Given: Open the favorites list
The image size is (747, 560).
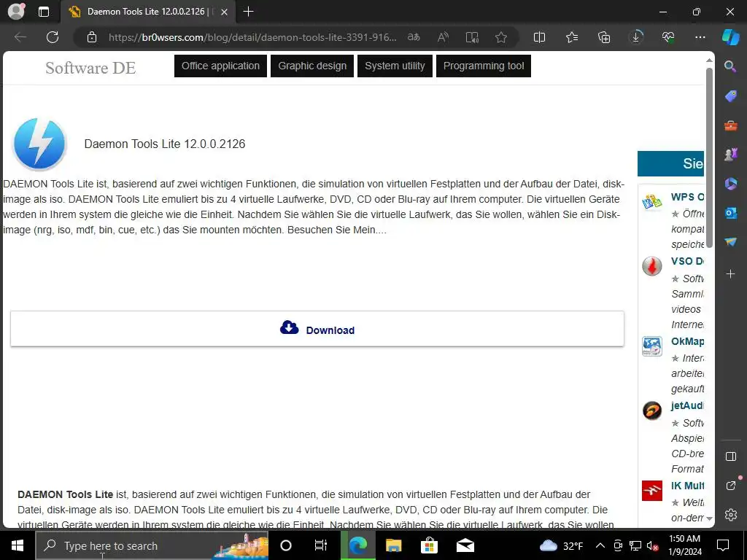Looking at the screenshot, I should 572,37.
